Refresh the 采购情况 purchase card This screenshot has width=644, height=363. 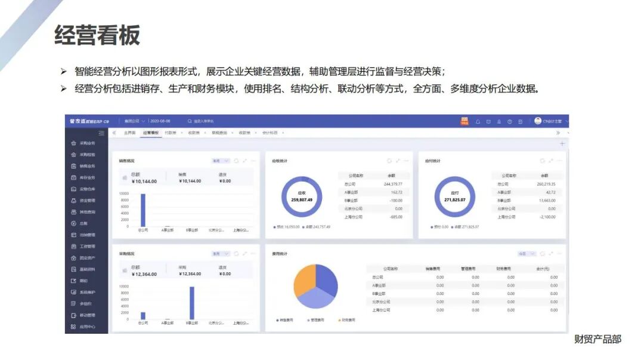coord(236,254)
